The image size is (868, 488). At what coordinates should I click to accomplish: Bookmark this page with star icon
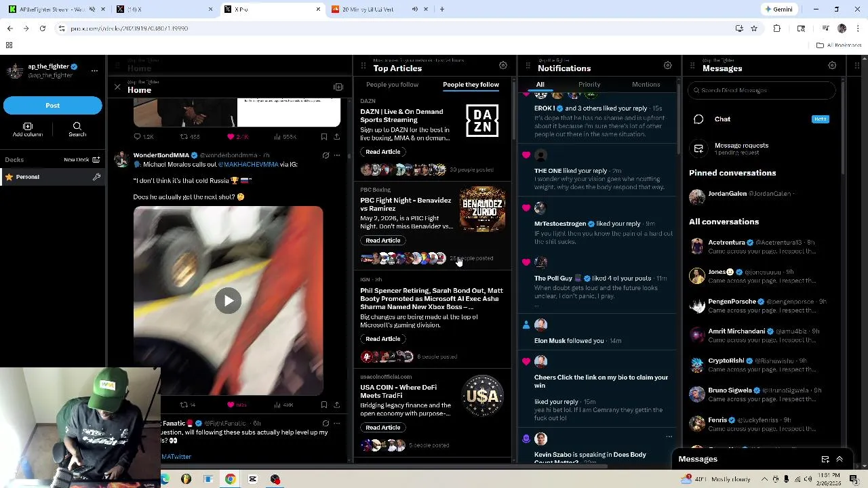pos(753,28)
